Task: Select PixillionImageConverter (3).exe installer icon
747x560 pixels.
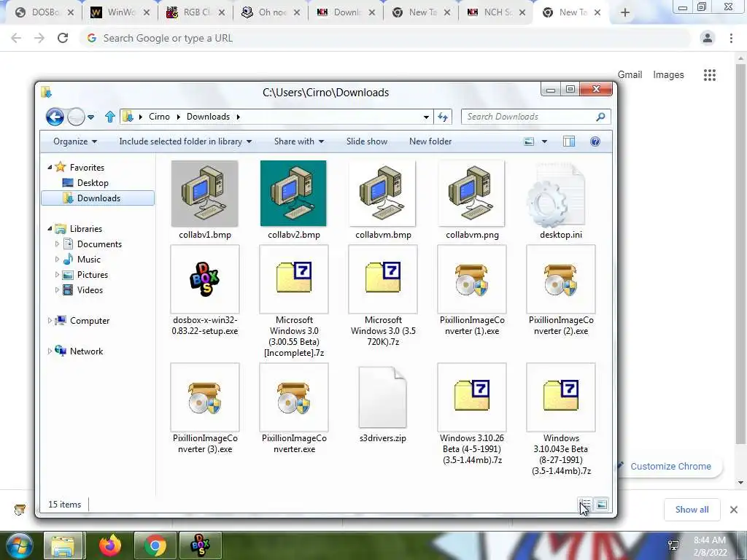Action: (x=205, y=397)
